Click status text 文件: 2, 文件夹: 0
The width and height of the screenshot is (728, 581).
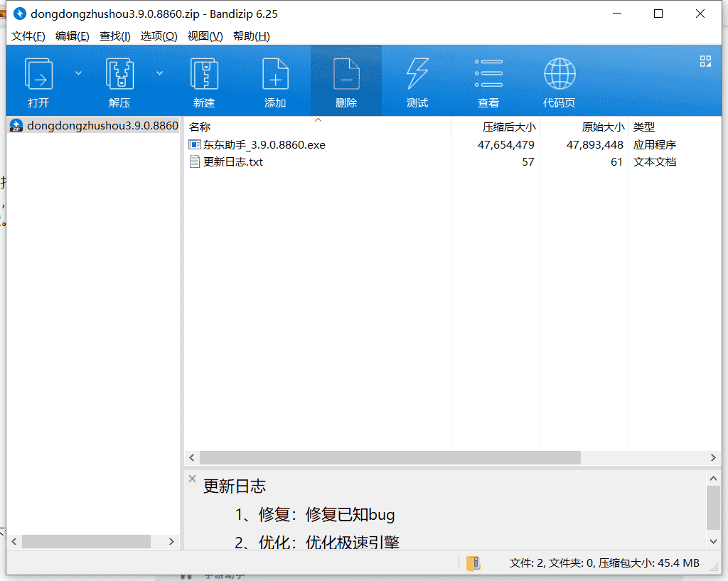pos(552,563)
